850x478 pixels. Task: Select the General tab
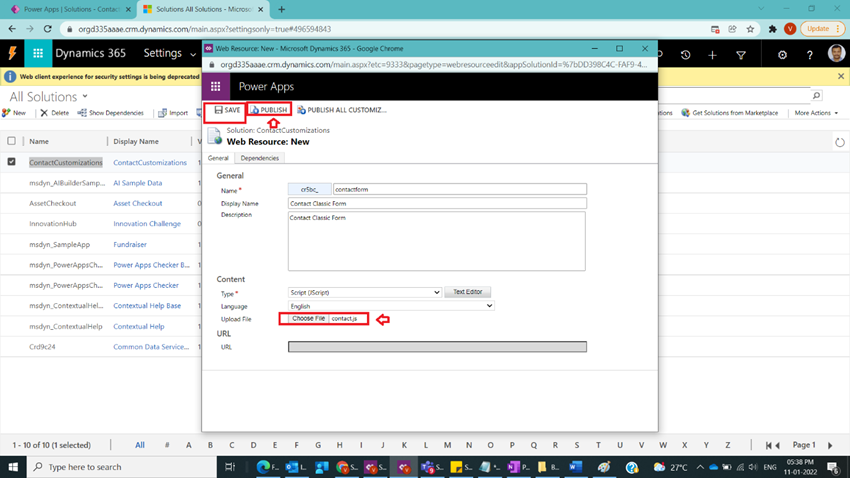coord(218,158)
